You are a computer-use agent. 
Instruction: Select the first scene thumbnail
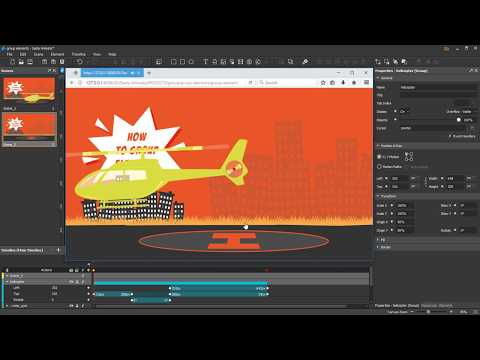pos(29,90)
